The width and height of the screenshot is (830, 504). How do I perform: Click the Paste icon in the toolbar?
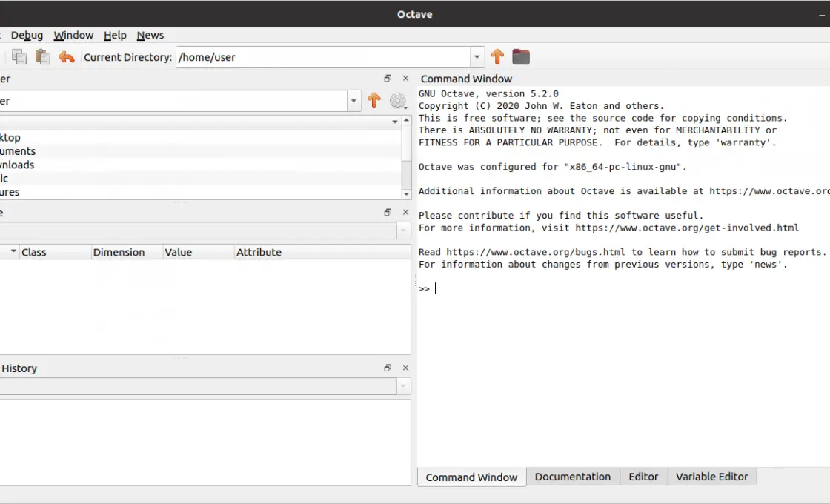click(x=43, y=56)
